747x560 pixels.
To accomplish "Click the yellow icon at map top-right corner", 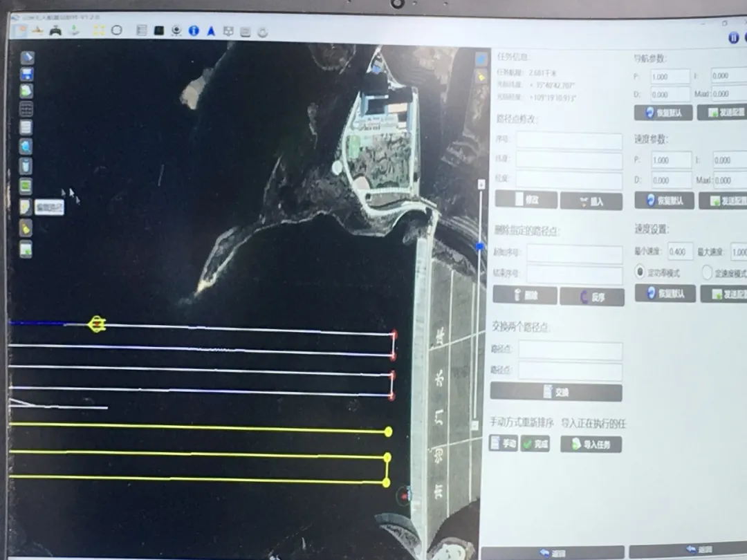I will point(481,77).
